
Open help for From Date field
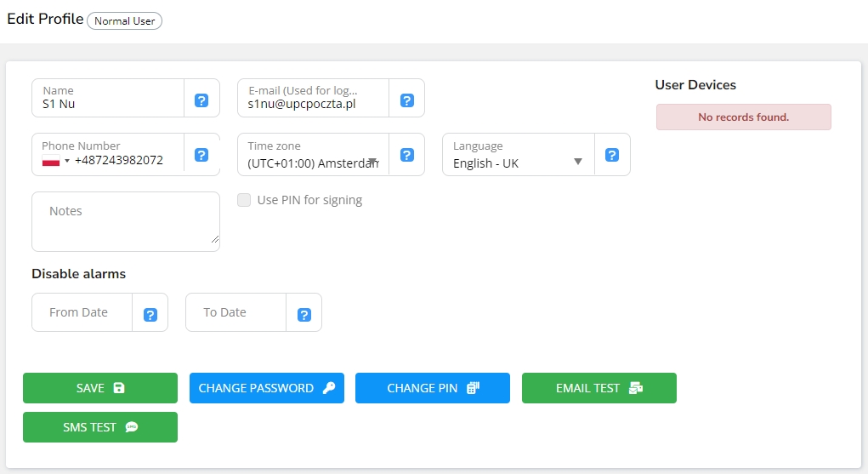pyautogui.click(x=150, y=315)
